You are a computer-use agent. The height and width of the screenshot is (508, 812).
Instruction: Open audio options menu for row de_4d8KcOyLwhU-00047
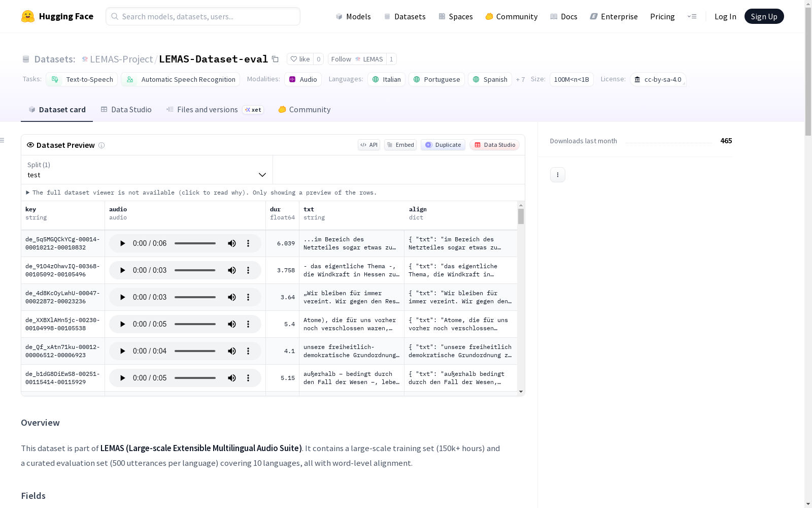coord(248,297)
